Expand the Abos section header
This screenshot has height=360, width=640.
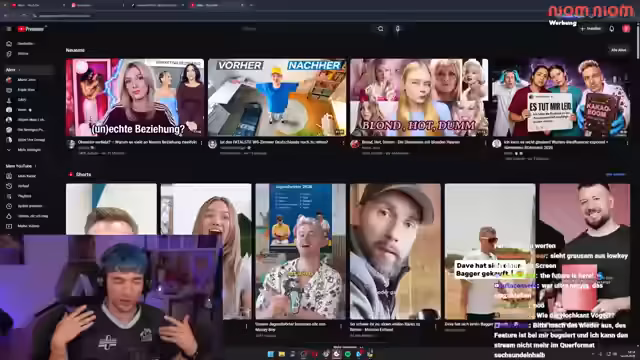(x=13, y=70)
